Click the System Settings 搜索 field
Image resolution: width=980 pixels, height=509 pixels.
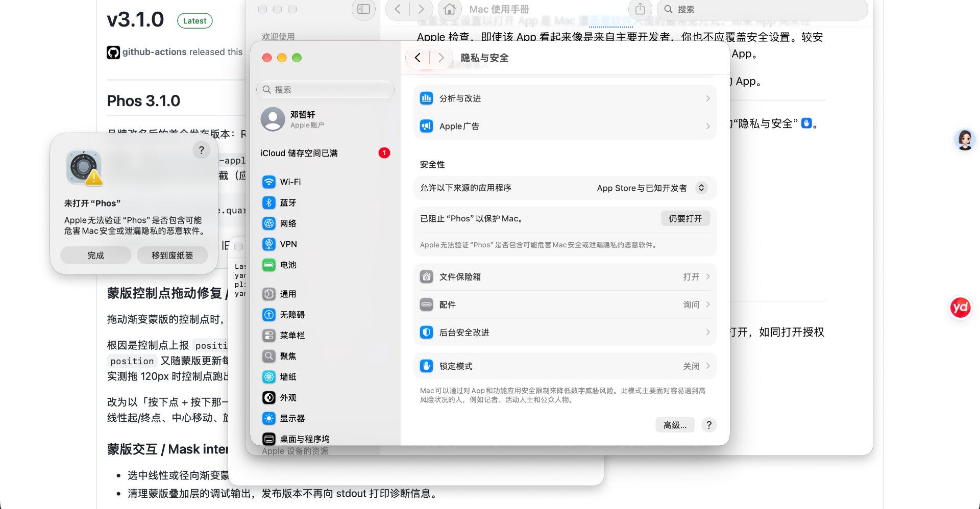[325, 89]
